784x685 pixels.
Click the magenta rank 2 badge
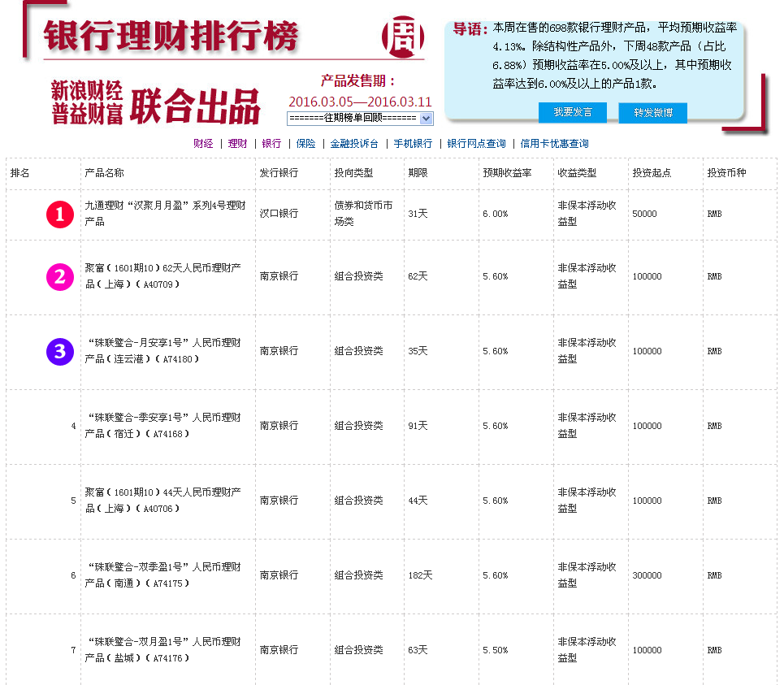point(59,277)
